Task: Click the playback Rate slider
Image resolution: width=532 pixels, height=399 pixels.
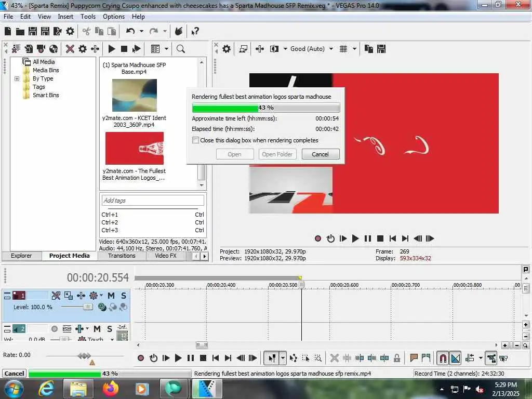Action: (84, 355)
